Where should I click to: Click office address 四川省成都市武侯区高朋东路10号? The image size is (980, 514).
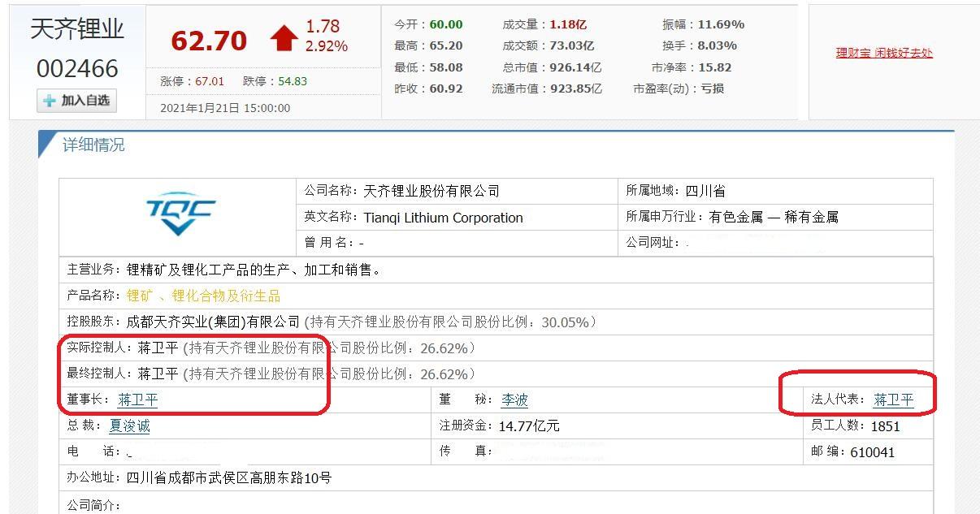229,477
